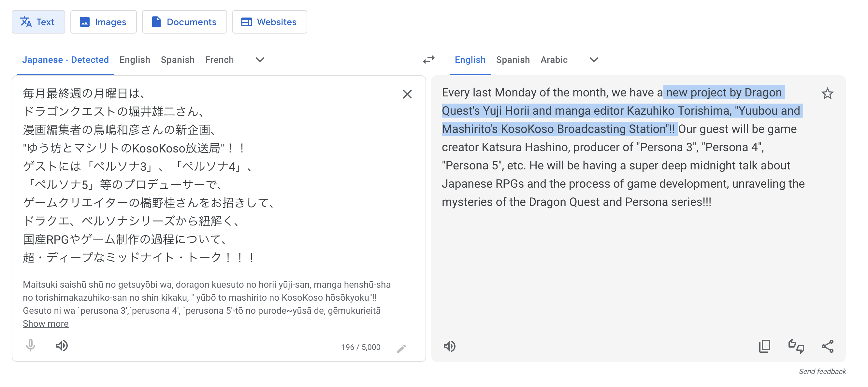Open the Documents translation mode

pyautogui.click(x=184, y=22)
